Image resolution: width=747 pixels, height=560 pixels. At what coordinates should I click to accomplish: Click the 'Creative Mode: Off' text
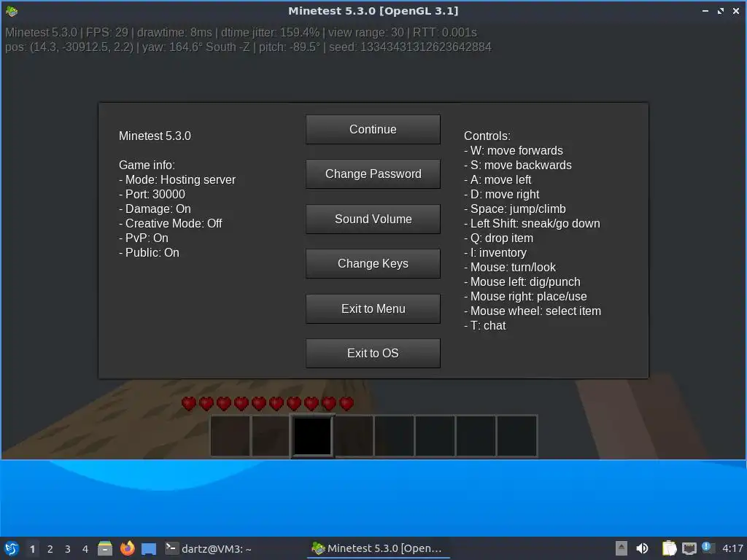(171, 223)
